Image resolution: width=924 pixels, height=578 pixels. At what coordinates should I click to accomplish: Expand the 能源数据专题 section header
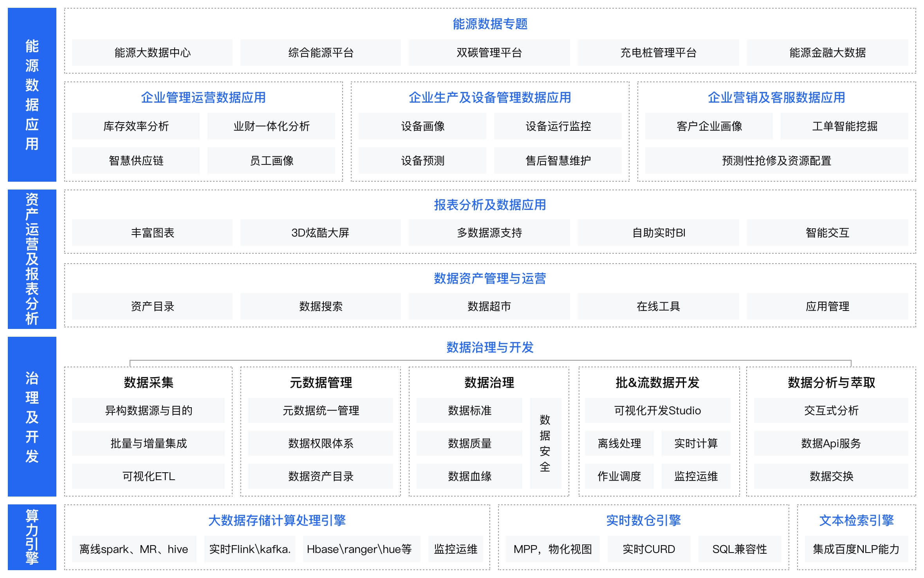[x=491, y=24]
